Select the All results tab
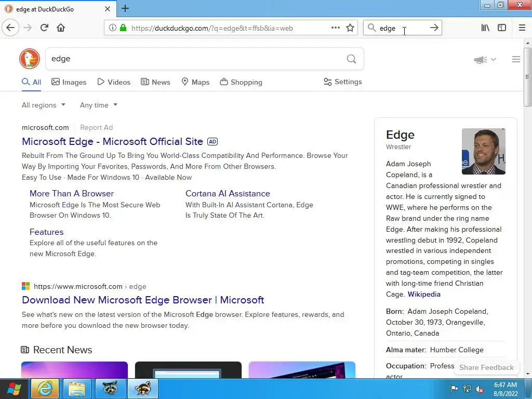Viewport: 532px width, 399px height. [31, 82]
